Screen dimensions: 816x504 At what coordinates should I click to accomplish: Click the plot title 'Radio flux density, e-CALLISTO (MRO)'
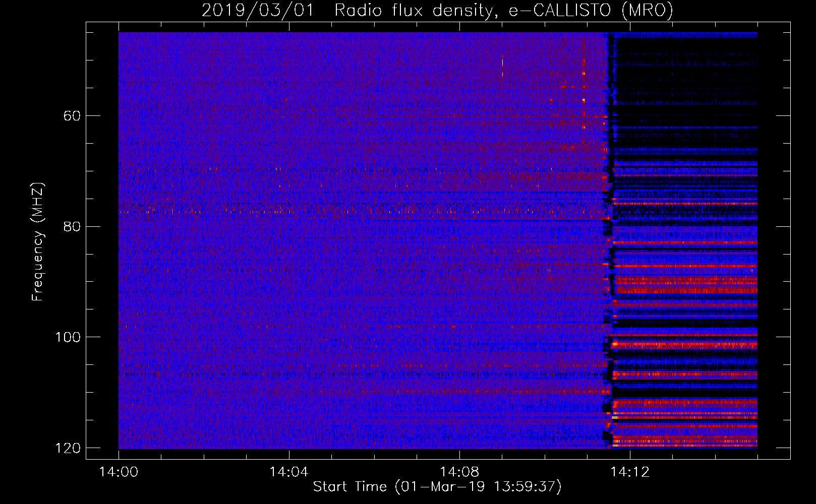(503, 10)
